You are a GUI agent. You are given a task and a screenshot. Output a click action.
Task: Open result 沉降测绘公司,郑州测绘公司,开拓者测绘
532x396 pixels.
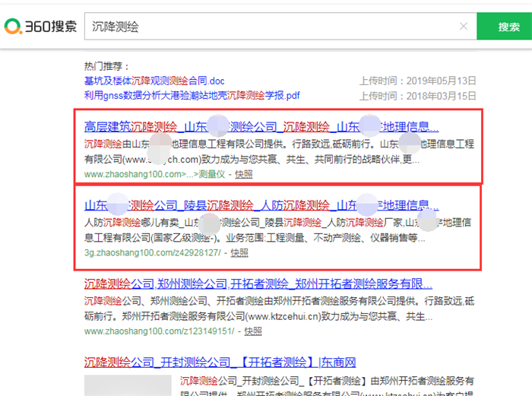coord(258,284)
